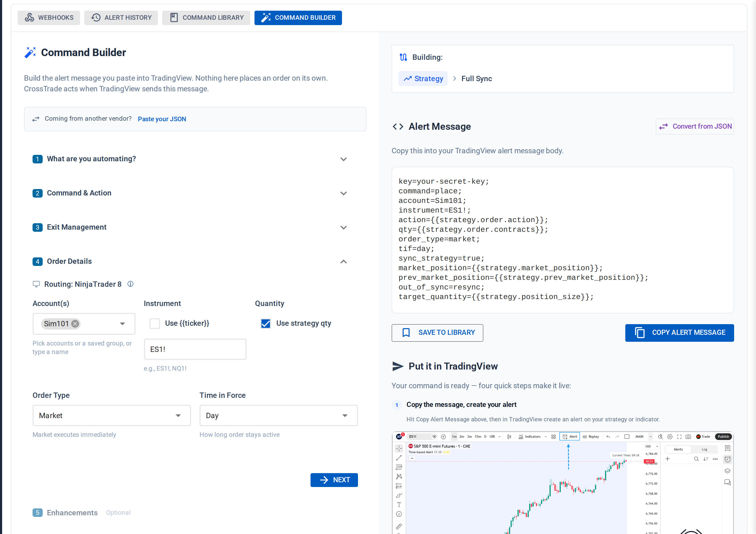Click the text tool in TradingView thumbnail
Screen dimensions: 756x534
399,505
